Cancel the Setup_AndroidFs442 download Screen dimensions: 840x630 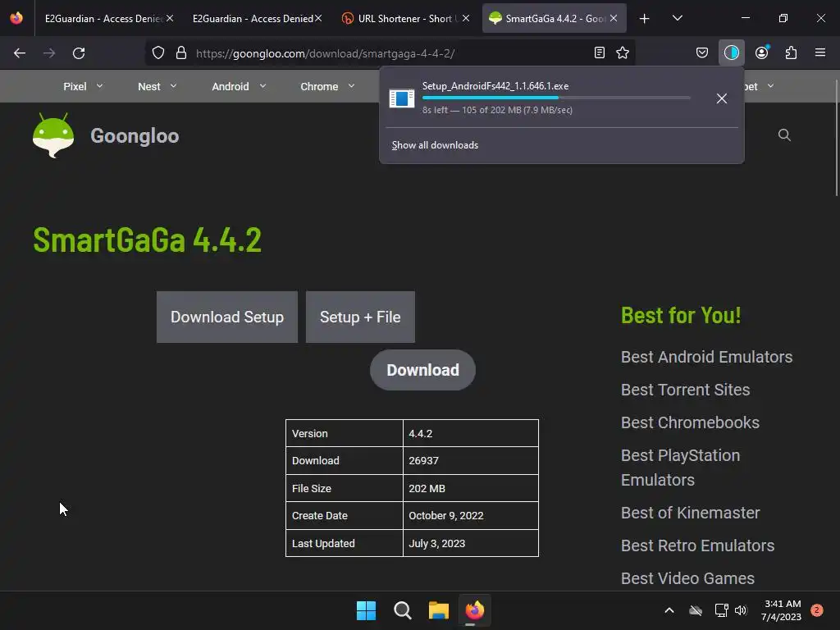(722, 98)
